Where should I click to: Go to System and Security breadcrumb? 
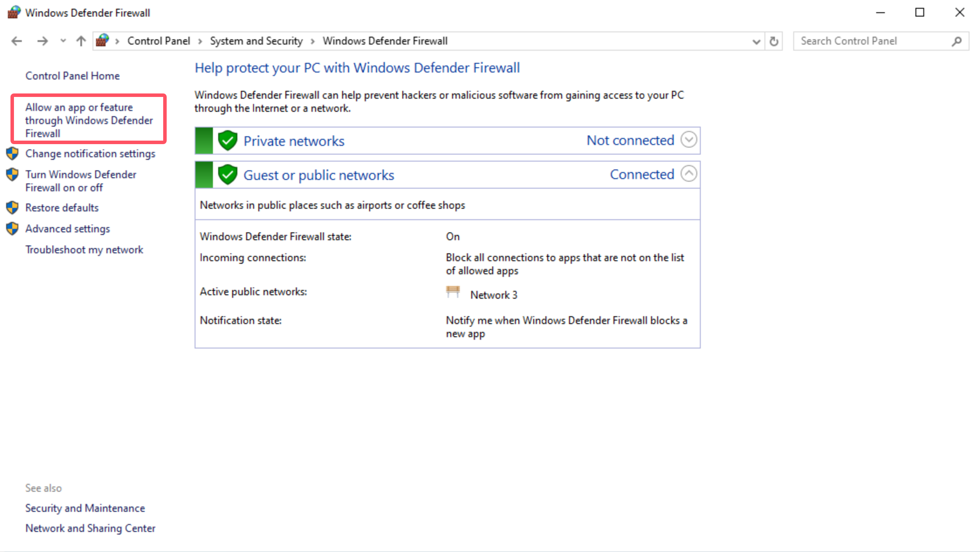tap(256, 41)
